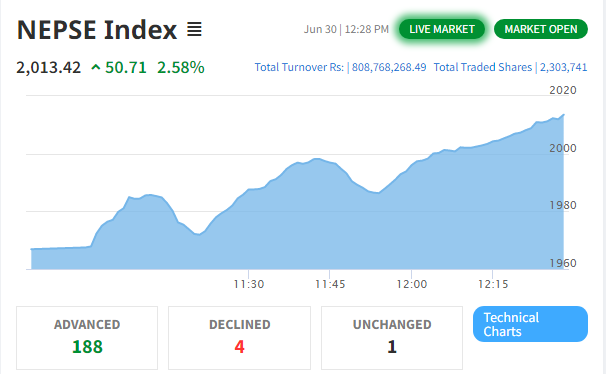Select the ADVANCED 188 box
Viewport: 606px width, 374px height.
(x=87, y=338)
